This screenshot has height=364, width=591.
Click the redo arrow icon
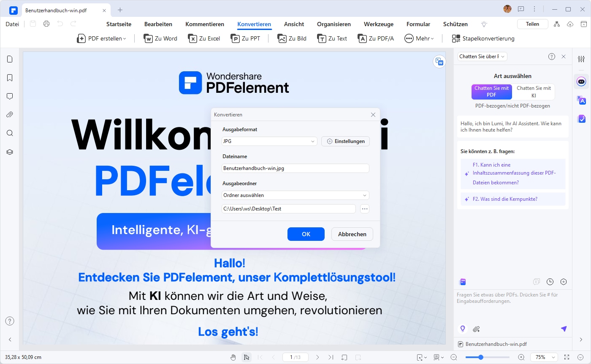coord(73,24)
